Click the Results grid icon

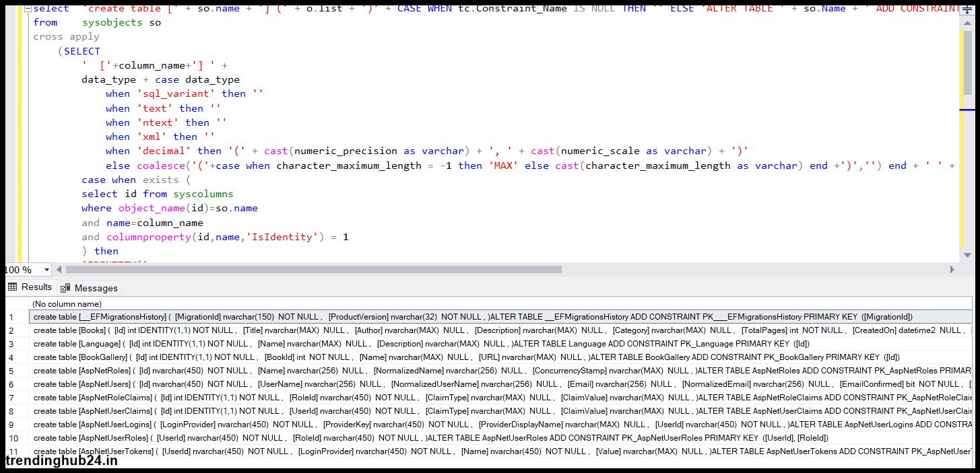click(x=12, y=287)
